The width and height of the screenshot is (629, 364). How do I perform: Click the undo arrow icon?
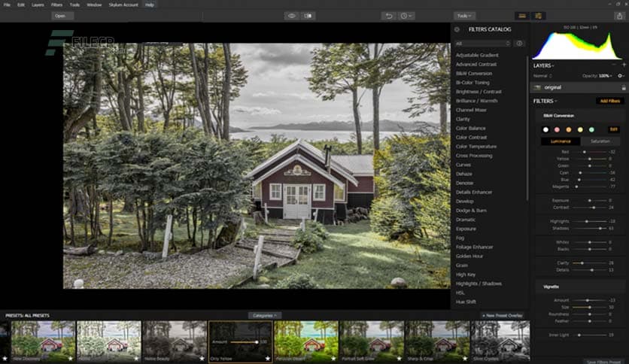[389, 16]
